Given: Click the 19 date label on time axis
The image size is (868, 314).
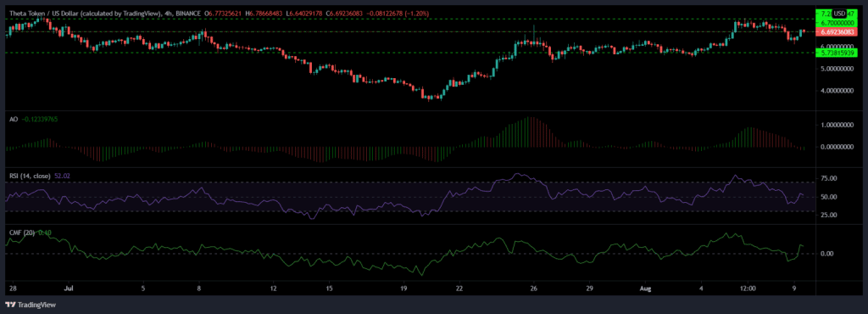Looking at the screenshot, I should pyautogui.click(x=403, y=289).
